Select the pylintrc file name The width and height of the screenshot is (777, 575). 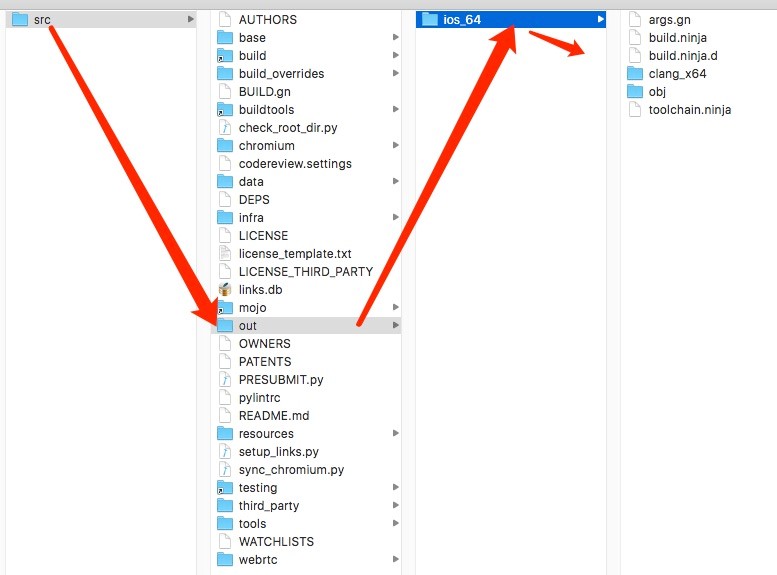pos(260,398)
